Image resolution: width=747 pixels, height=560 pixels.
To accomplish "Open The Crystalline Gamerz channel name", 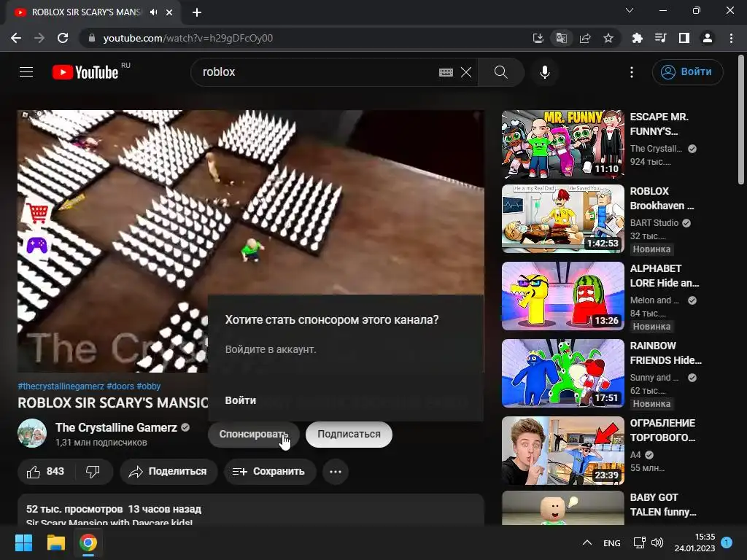I will point(116,427).
